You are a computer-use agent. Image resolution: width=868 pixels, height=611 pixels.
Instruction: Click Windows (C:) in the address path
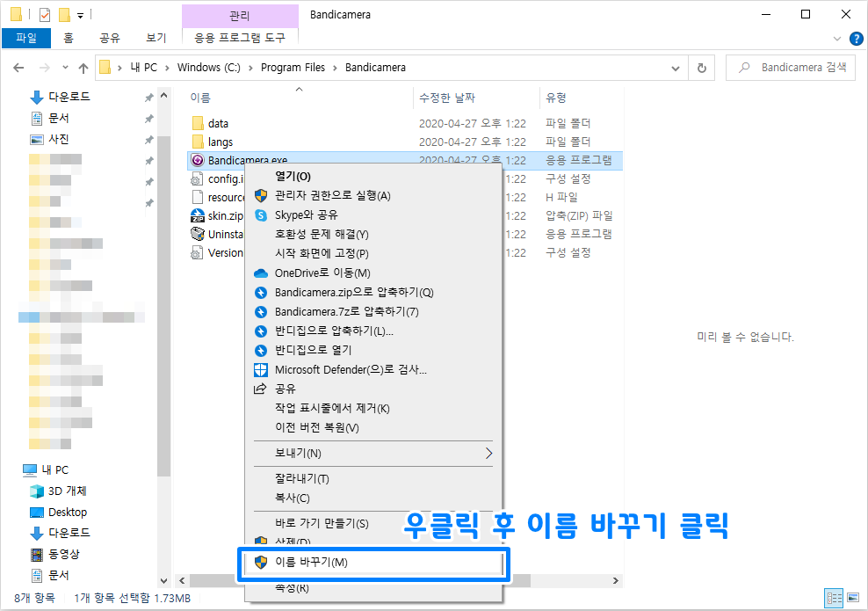click(x=209, y=68)
